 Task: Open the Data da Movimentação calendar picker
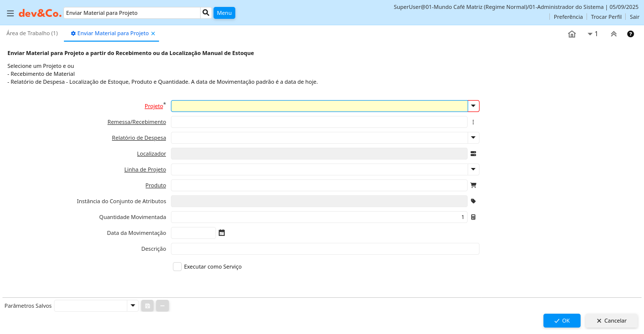click(222, 233)
